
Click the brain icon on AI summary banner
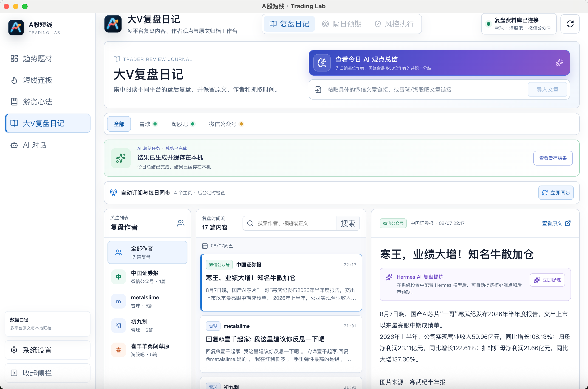click(x=322, y=63)
